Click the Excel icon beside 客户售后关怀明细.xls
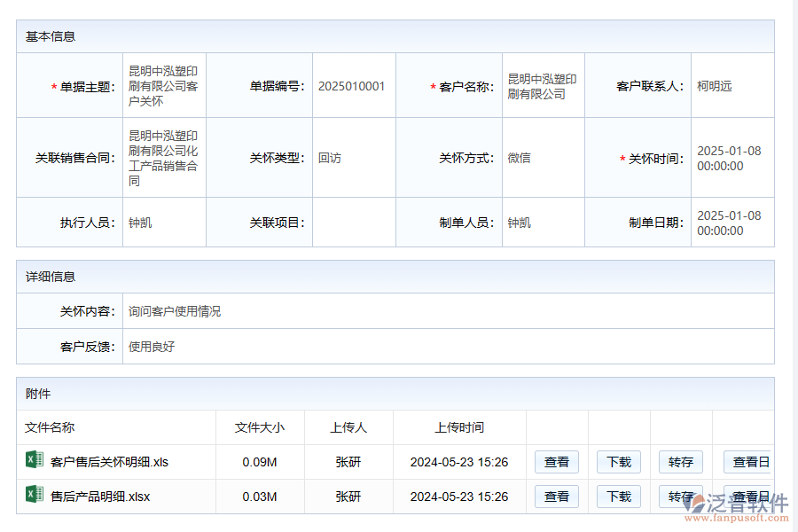This screenshot has width=798, height=532. pos(35,459)
